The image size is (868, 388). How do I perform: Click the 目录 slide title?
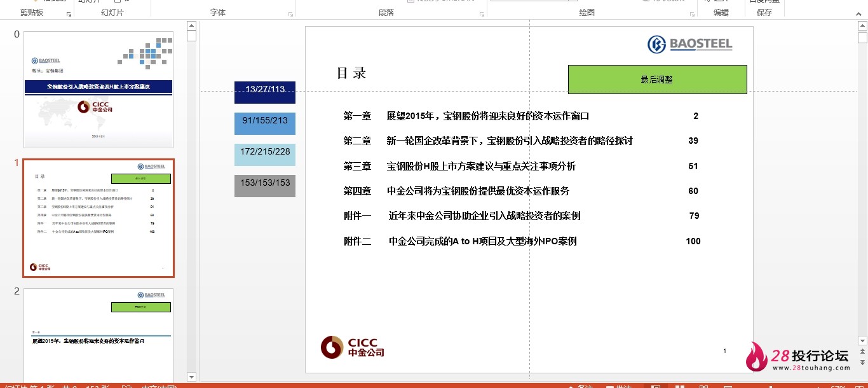[x=351, y=73]
